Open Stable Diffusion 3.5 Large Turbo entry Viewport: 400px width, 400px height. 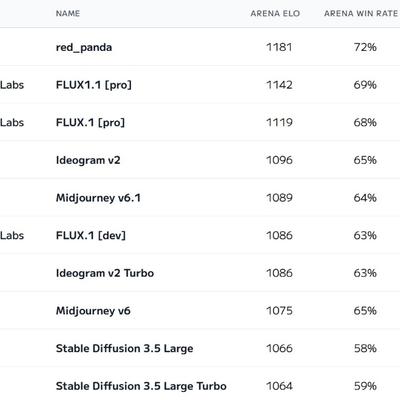tap(141, 386)
